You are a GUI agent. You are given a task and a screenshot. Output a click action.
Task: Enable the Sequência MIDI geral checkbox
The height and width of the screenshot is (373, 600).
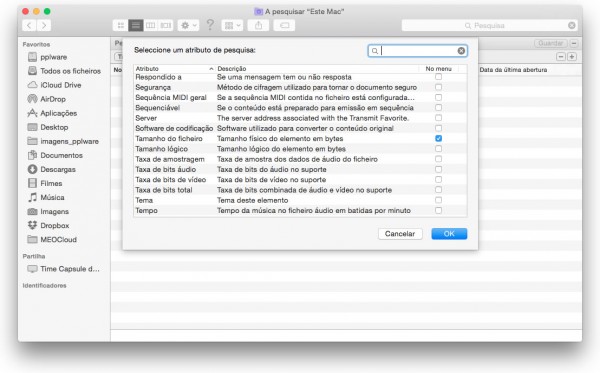coord(439,98)
